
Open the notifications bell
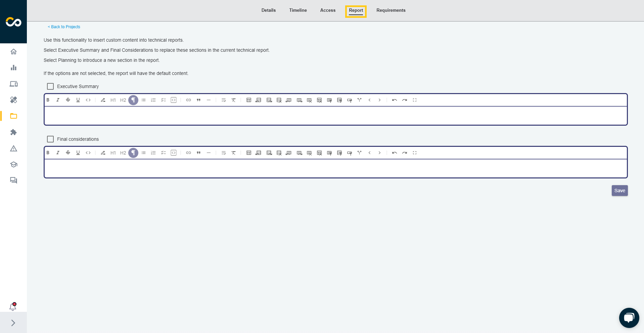(13, 306)
